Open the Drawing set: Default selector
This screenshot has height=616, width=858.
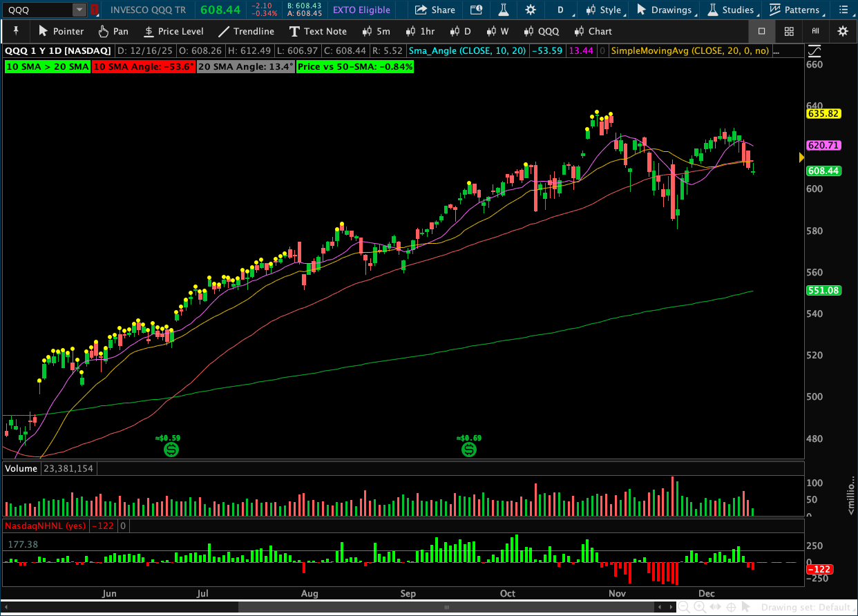tap(808, 607)
